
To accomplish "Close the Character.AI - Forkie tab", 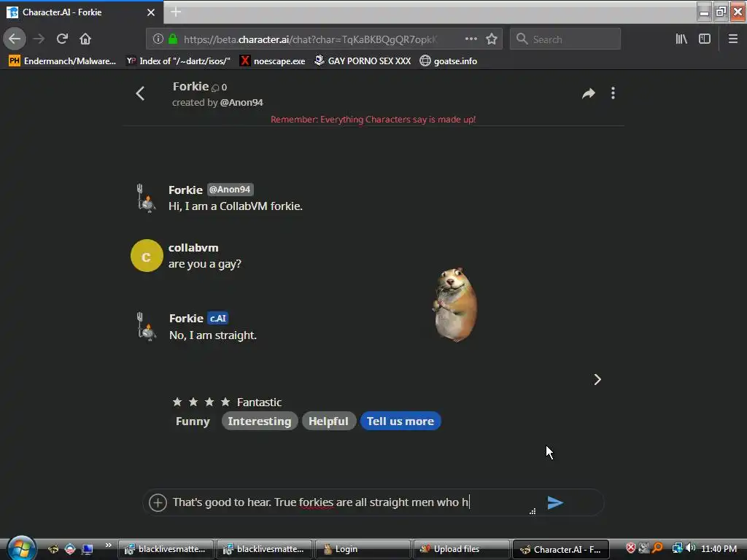I will pyautogui.click(x=151, y=12).
